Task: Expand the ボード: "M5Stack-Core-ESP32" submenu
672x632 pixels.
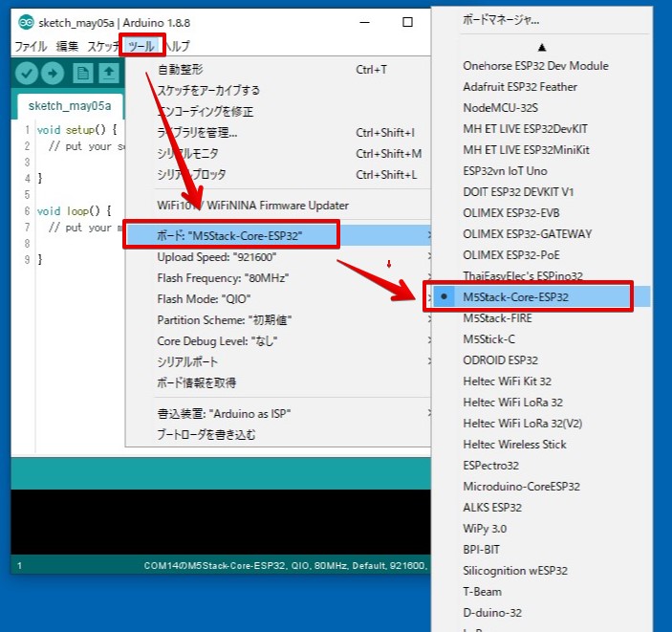Action: click(278, 235)
